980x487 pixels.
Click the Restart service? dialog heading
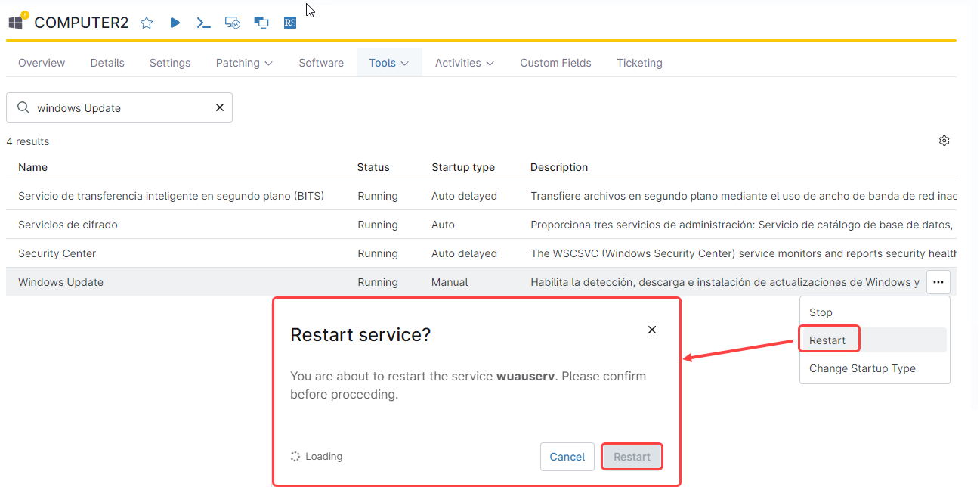tap(360, 335)
